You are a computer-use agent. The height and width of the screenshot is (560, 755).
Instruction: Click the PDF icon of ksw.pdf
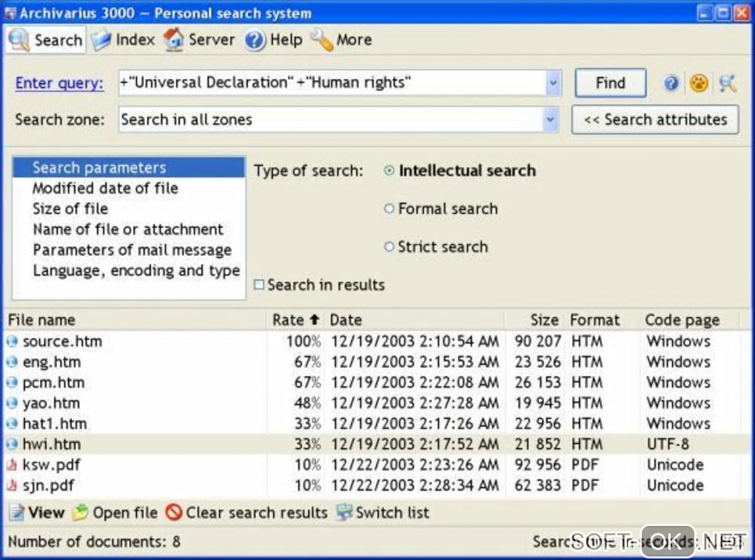(x=13, y=465)
